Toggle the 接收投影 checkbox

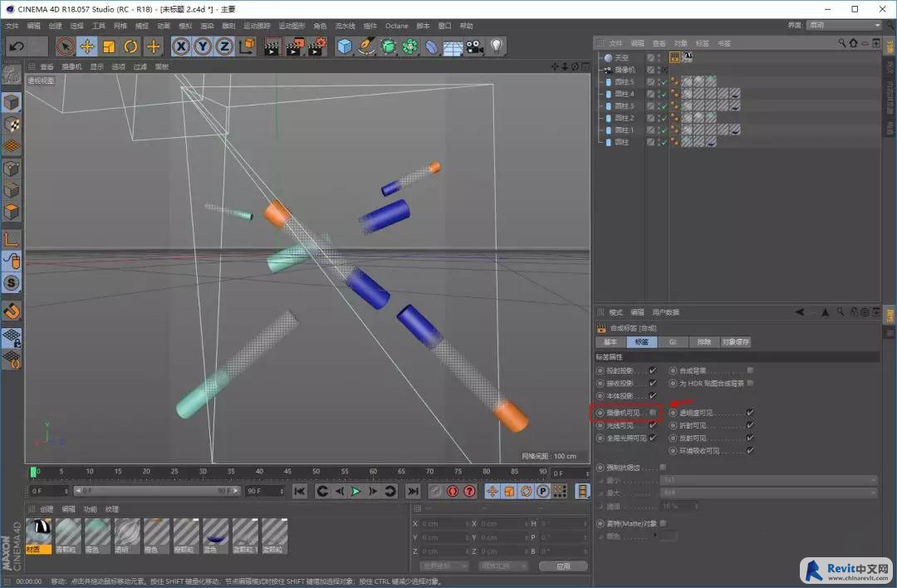click(653, 383)
